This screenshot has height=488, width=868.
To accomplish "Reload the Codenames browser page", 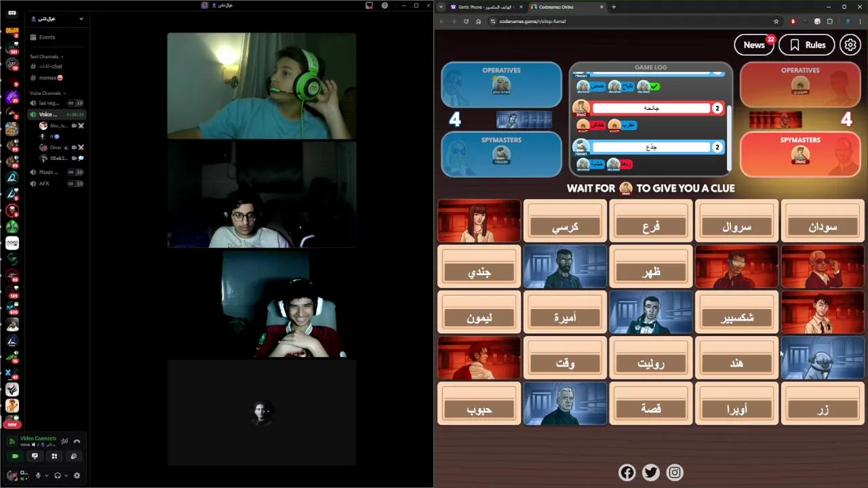I will [x=466, y=21].
